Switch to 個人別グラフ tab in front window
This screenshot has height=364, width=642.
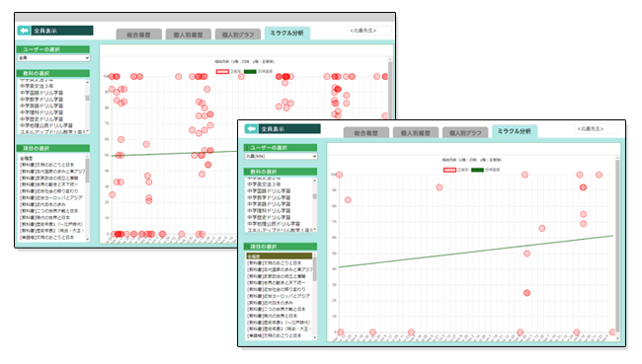click(465, 133)
